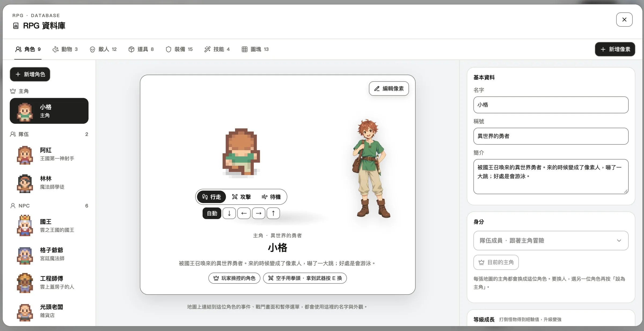
Task: Select 格子爺爺 宮廷魔法師
Action: coord(49,254)
